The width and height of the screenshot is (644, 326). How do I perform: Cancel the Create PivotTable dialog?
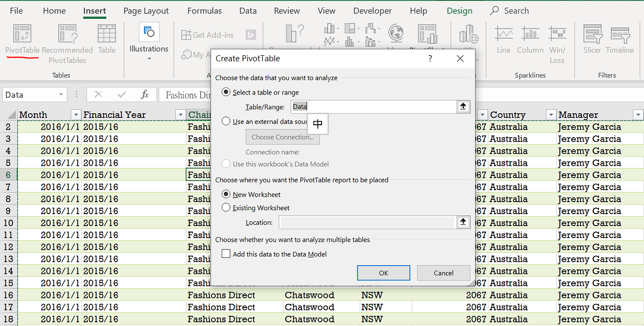pos(443,273)
